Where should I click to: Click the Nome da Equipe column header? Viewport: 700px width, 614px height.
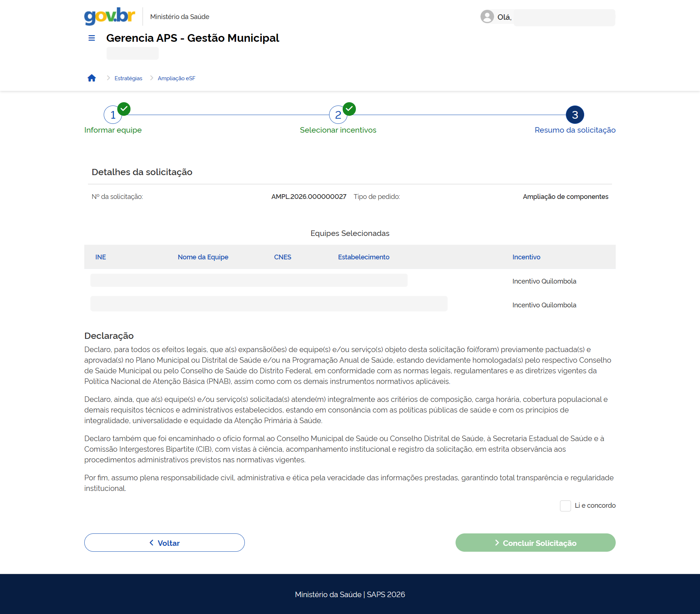tap(203, 257)
